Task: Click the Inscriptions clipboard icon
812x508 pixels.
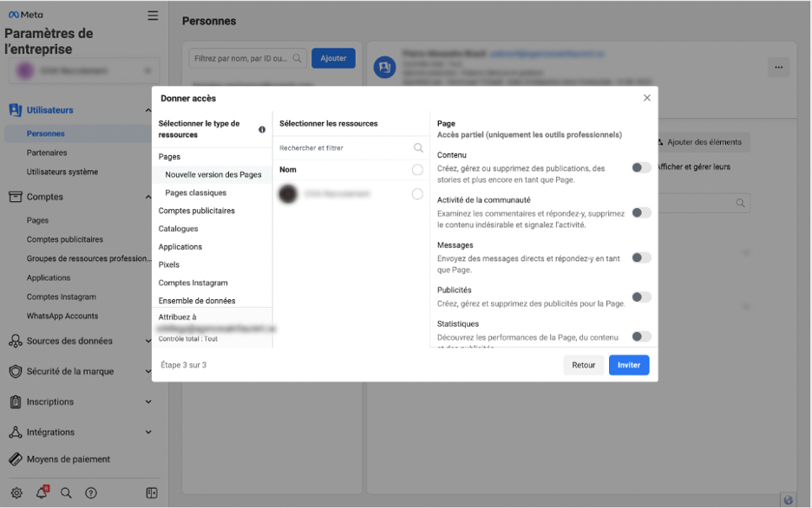Action: point(15,401)
